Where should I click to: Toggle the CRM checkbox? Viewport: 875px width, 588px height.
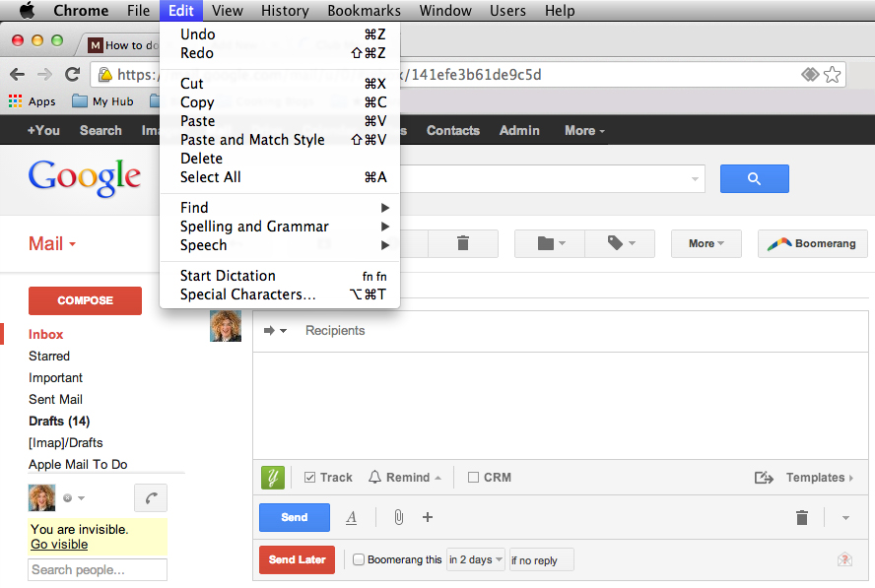473,478
